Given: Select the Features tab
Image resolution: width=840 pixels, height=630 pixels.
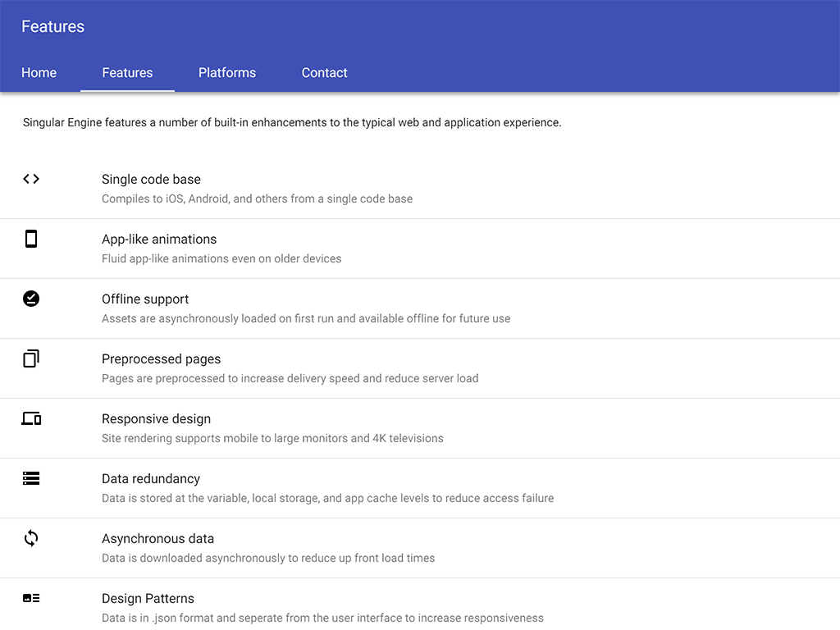Looking at the screenshot, I should coord(127,72).
